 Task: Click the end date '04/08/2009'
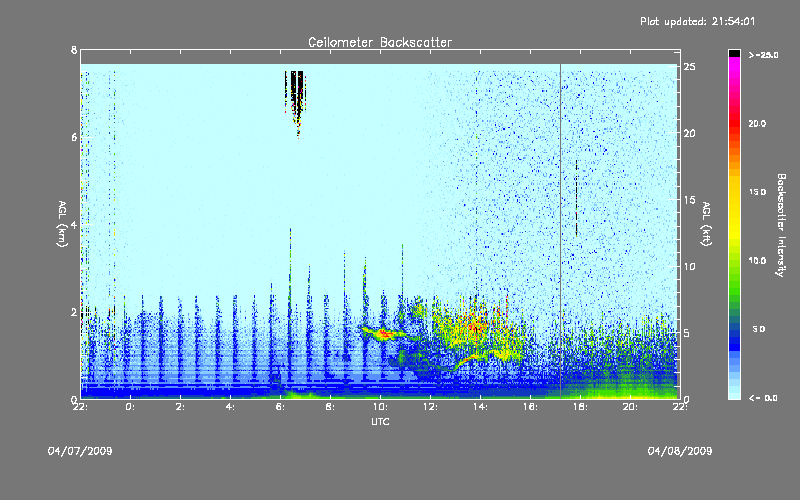[680, 451]
